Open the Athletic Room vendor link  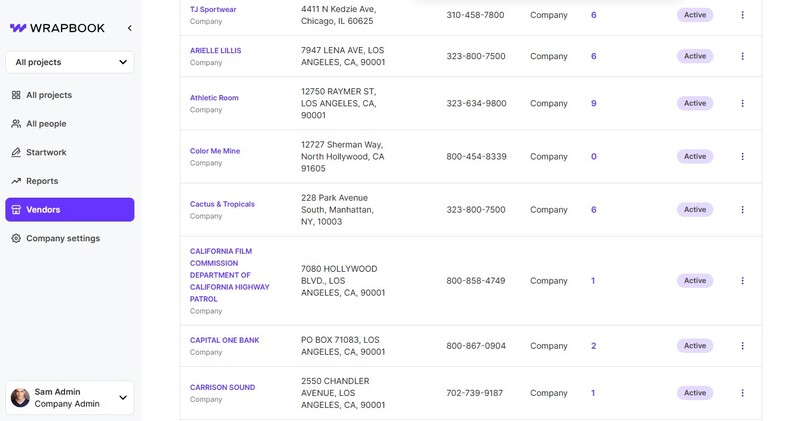click(x=214, y=98)
